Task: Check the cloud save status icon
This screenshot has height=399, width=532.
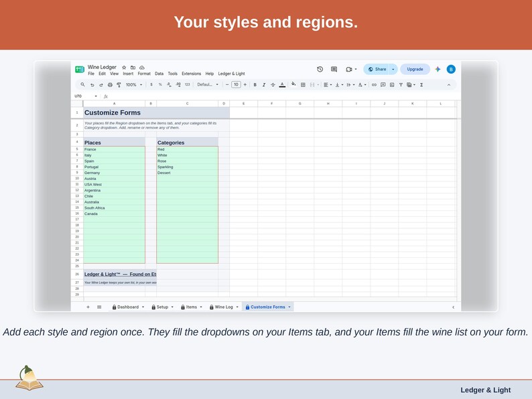Action: point(142,68)
